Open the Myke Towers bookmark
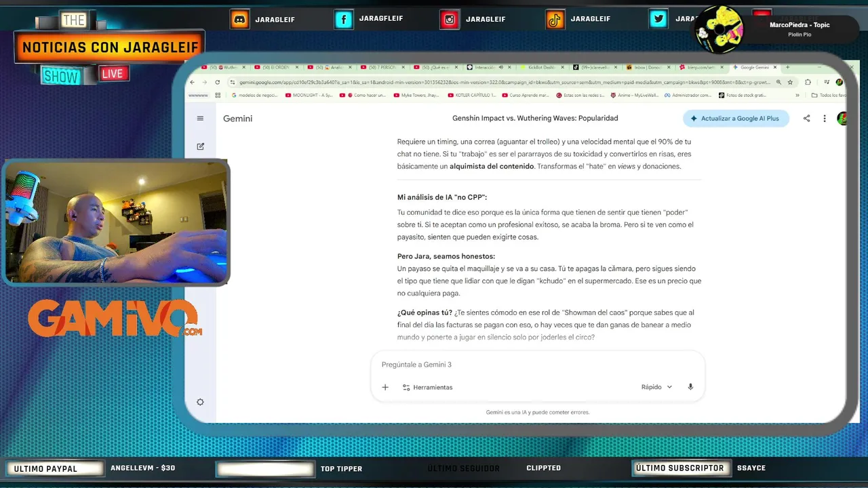868x488 pixels. point(416,96)
